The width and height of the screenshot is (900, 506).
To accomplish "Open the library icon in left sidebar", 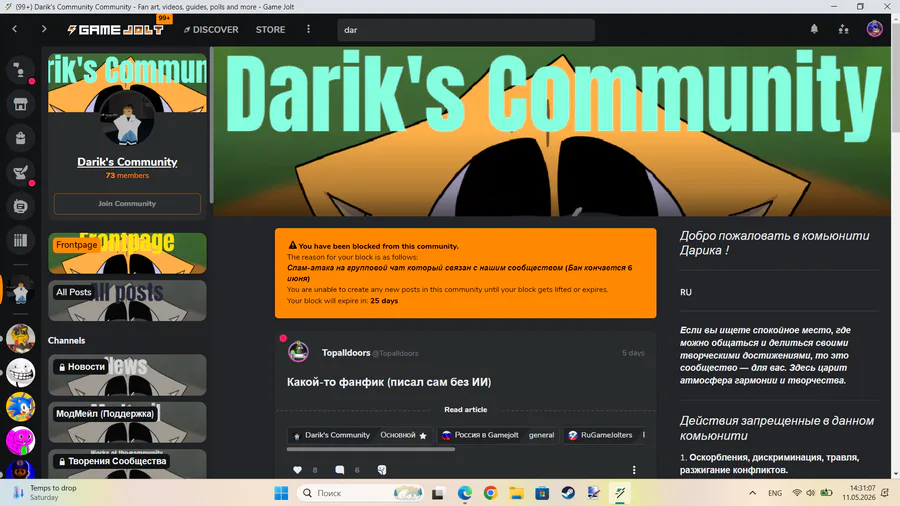I will click(x=21, y=240).
